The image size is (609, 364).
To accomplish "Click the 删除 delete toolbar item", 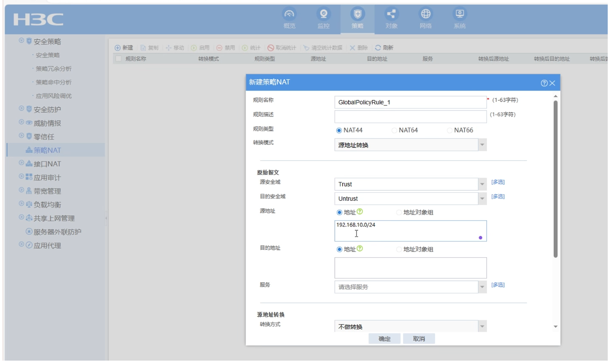I will coord(358,48).
